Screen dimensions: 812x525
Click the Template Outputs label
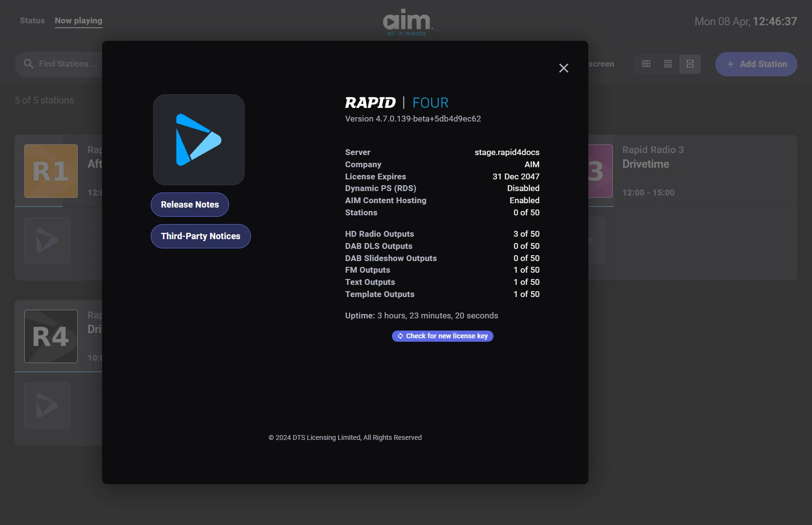click(x=380, y=294)
